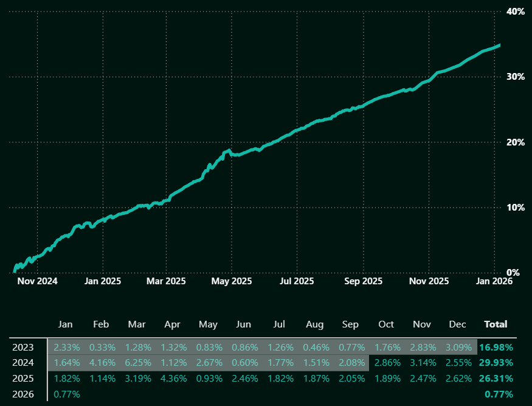Screen dimensions: 532x406
Task: Click the 20% y-axis label
Action: coord(516,142)
